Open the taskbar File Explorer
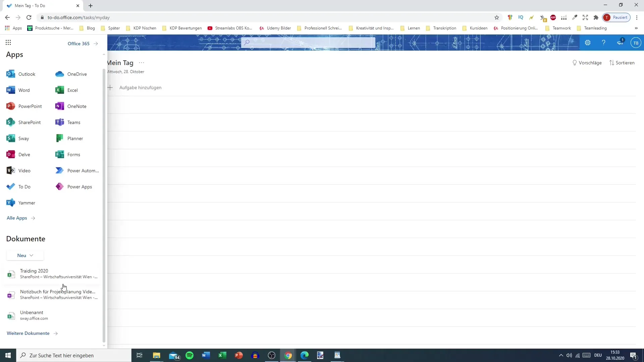 click(x=157, y=355)
